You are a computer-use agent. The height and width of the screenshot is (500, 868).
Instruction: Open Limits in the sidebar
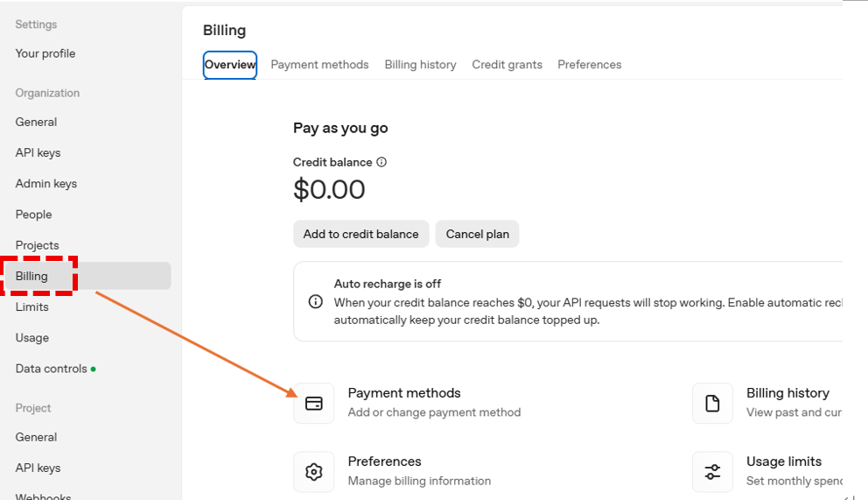[32, 307]
